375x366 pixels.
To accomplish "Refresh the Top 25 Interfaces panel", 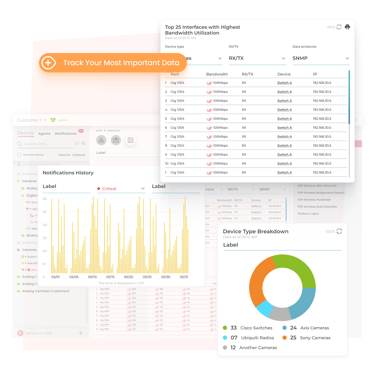I will point(339,27).
